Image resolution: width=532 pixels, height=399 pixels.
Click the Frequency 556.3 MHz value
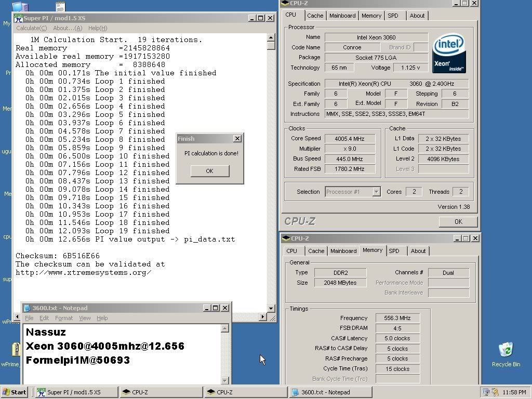point(397,318)
